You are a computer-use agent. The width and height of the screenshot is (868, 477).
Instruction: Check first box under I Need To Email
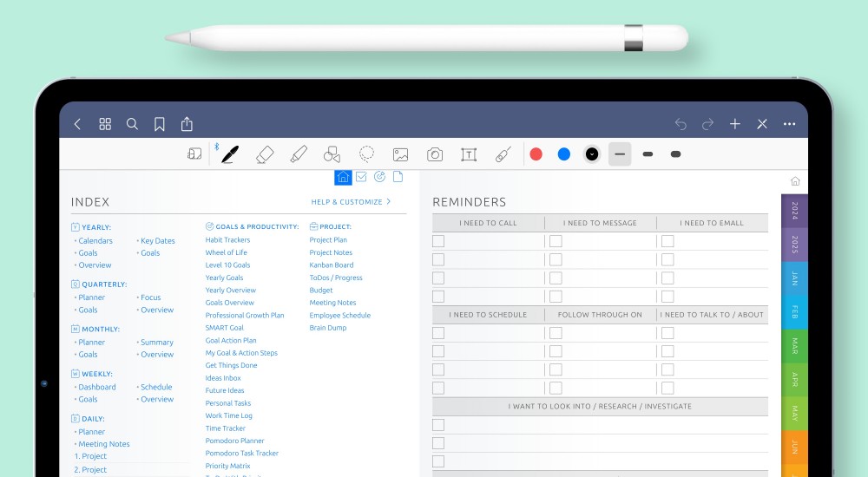[x=667, y=241]
